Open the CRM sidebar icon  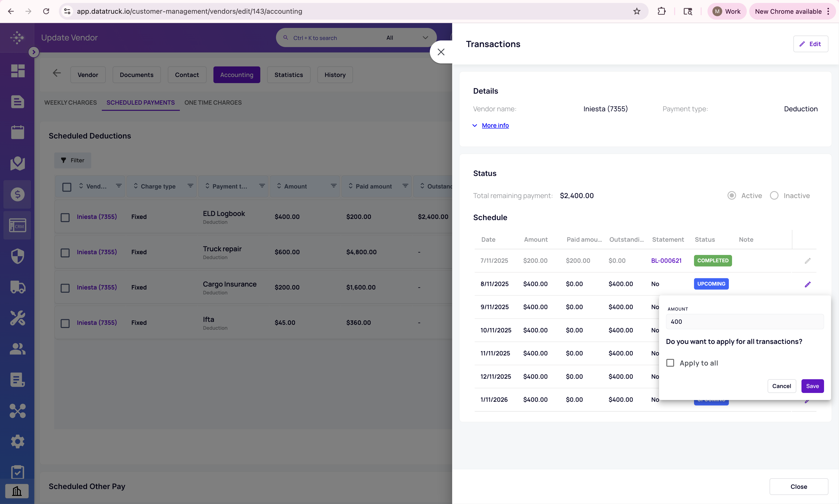17,225
